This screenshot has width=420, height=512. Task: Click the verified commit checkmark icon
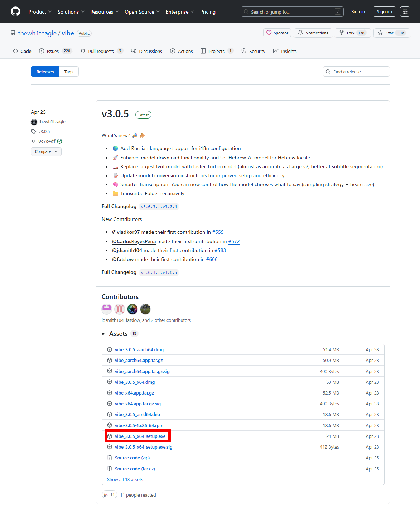coord(60,141)
